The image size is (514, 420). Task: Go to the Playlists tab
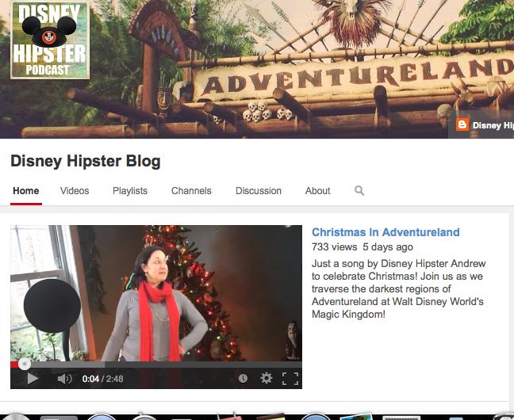coord(130,191)
